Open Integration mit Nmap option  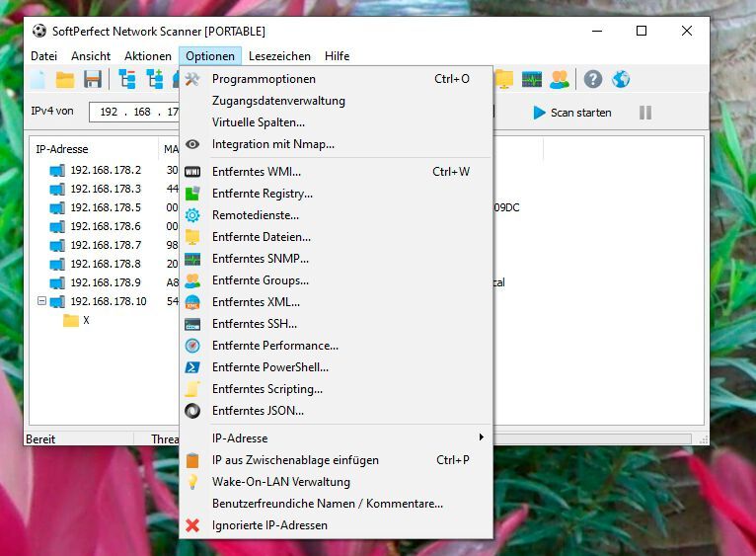[x=272, y=144]
